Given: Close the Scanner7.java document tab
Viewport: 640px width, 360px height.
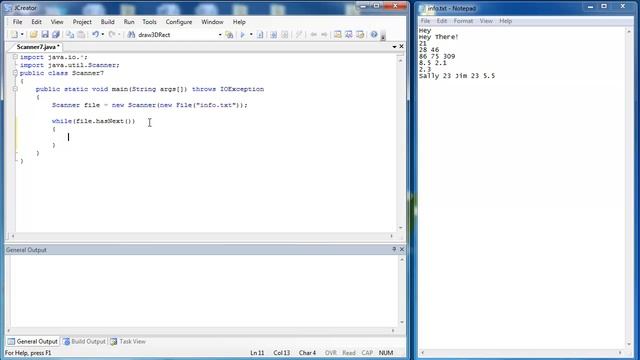Looking at the screenshot, I should tap(402, 47).
